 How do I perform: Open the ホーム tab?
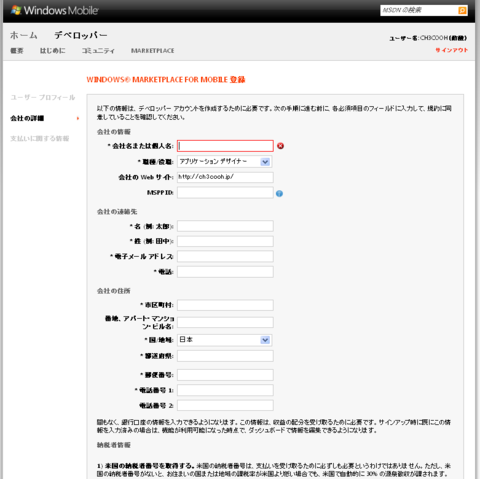pos(24,35)
